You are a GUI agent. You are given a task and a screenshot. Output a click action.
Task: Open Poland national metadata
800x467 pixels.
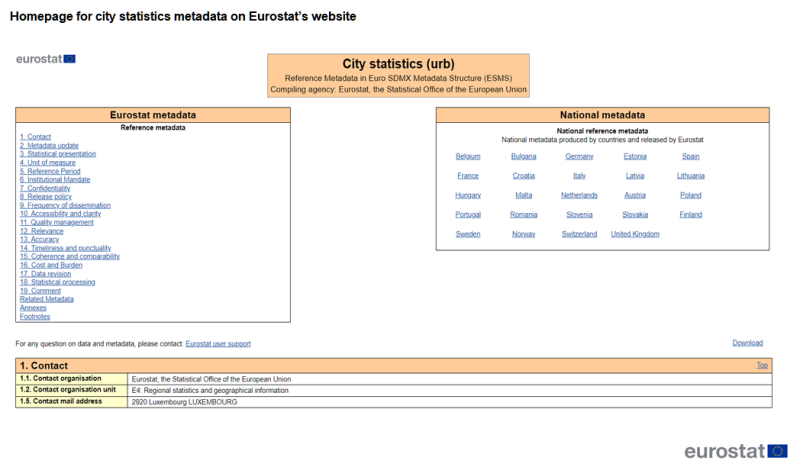(690, 195)
